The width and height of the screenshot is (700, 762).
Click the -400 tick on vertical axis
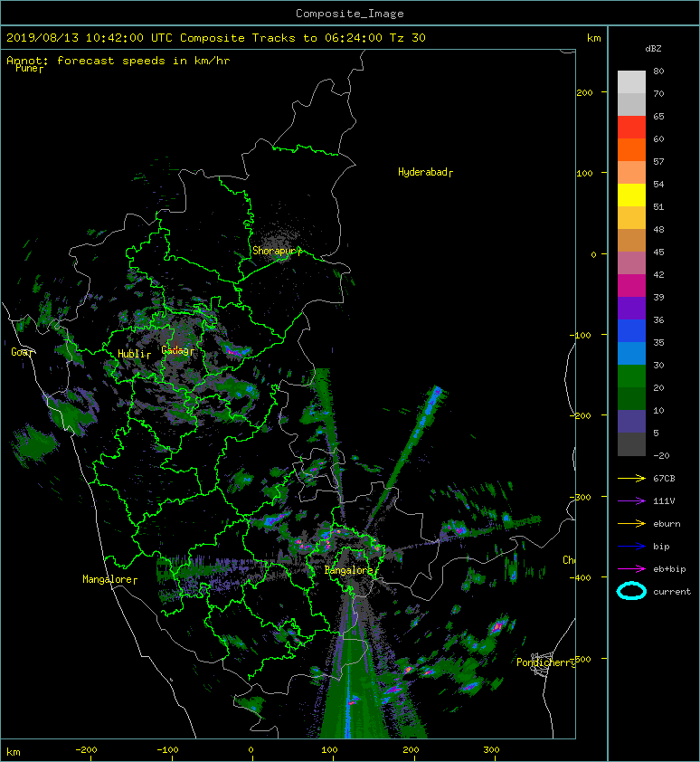(580, 577)
